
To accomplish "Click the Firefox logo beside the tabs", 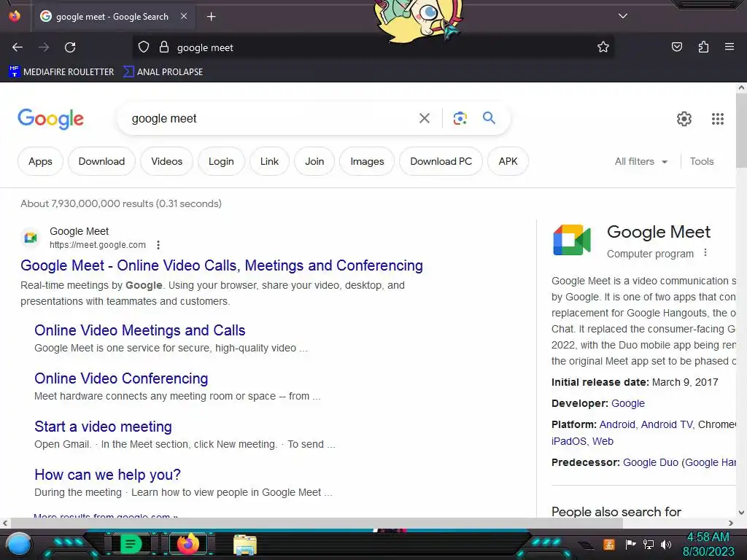I will pyautogui.click(x=15, y=16).
